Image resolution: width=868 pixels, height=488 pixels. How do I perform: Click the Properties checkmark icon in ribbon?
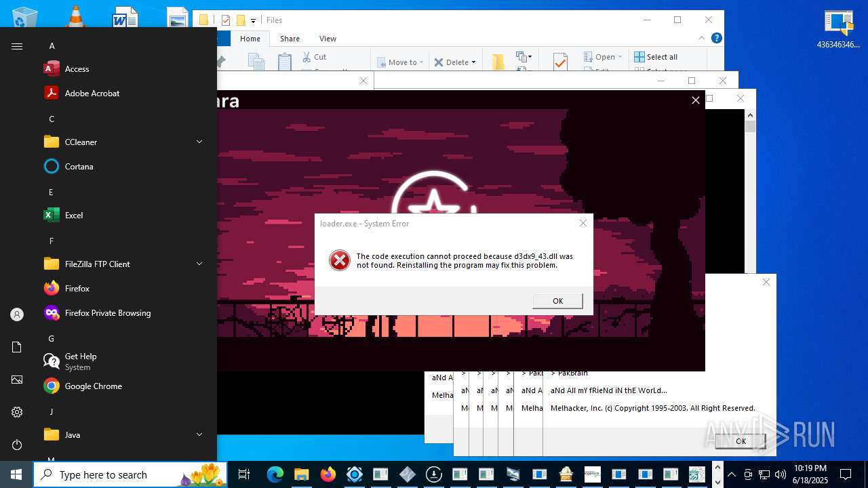coord(560,62)
